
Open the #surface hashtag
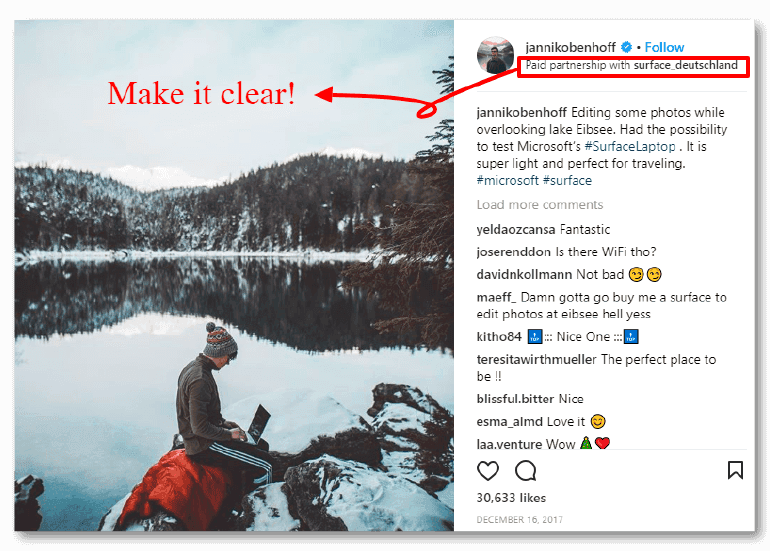coord(567,181)
